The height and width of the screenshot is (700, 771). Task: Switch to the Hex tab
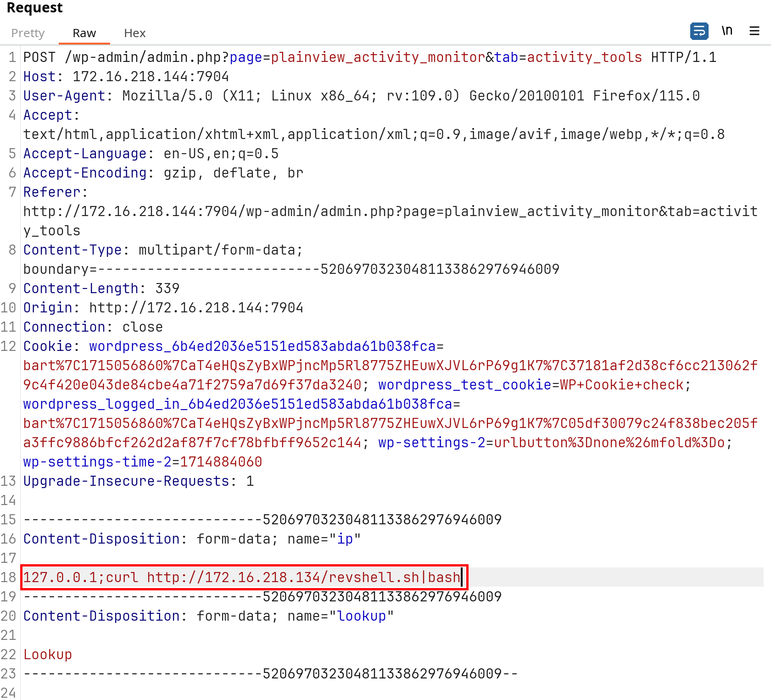click(x=134, y=33)
